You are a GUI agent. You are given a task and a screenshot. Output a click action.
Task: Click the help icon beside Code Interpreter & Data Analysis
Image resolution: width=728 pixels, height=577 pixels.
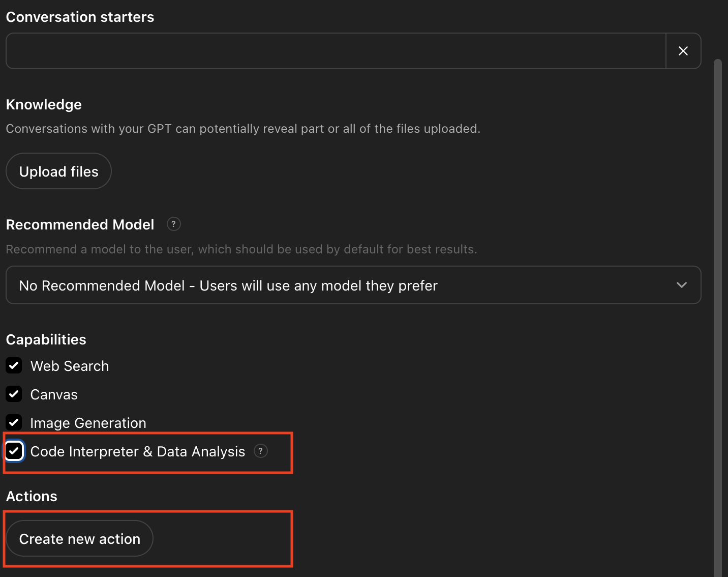(x=261, y=451)
